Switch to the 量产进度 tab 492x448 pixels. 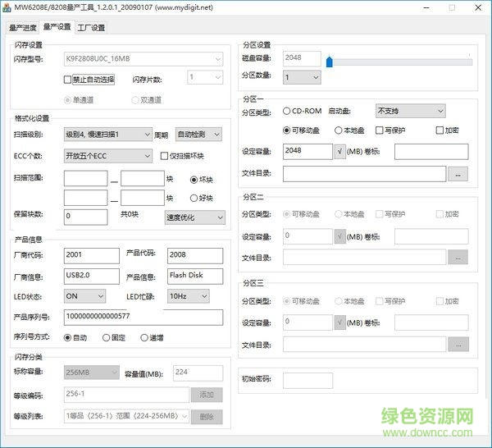point(23,27)
